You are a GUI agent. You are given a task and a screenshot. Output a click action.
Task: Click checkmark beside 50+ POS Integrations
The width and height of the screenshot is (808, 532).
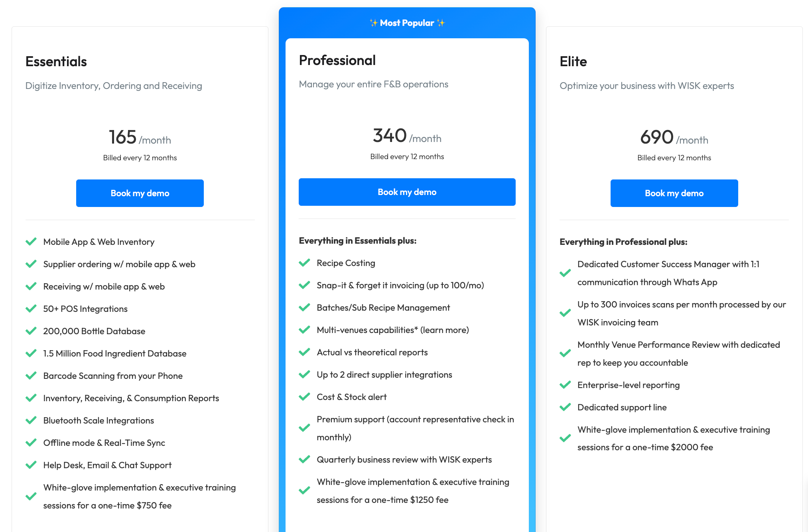(x=31, y=309)
